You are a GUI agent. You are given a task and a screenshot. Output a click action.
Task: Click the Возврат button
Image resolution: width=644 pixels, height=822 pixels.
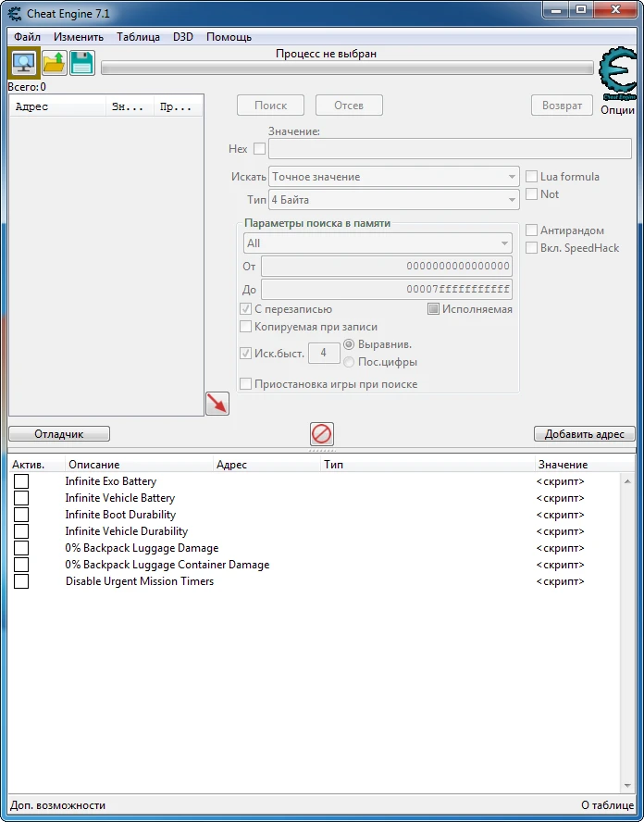tap(562, 106)
